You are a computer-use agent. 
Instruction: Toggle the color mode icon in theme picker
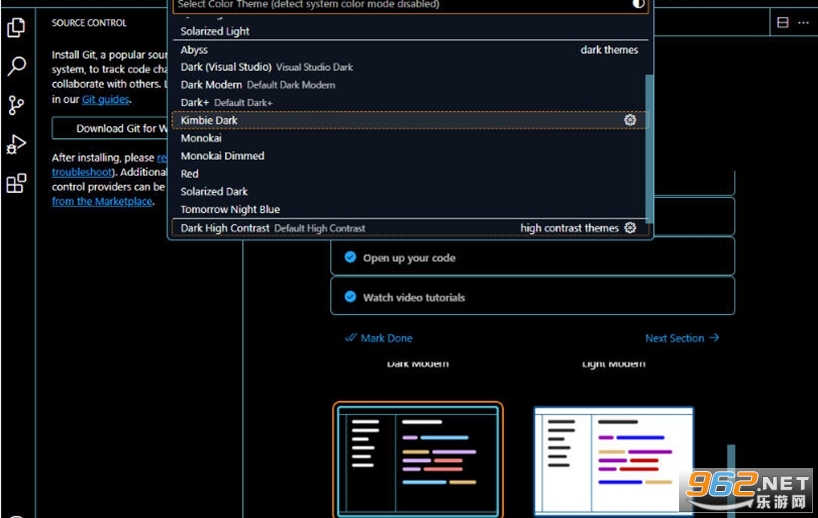(x=638, y=4)
